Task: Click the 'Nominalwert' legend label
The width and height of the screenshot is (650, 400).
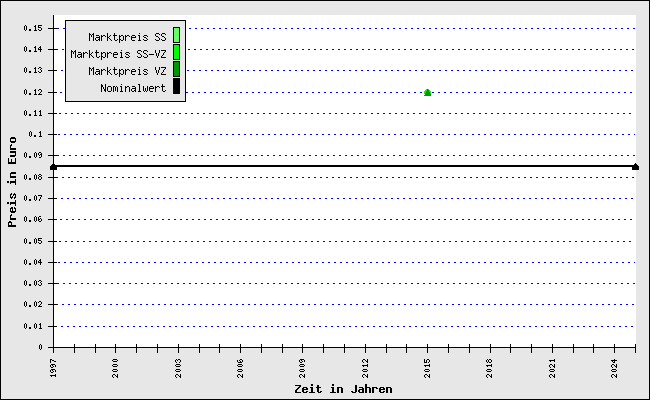Action: click(x=133, y=88)
